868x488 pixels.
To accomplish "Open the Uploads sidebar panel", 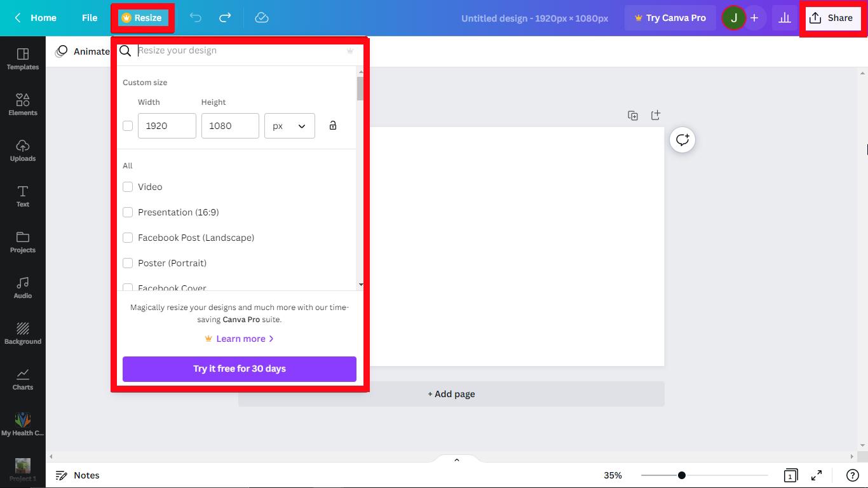I will (23, 150).
